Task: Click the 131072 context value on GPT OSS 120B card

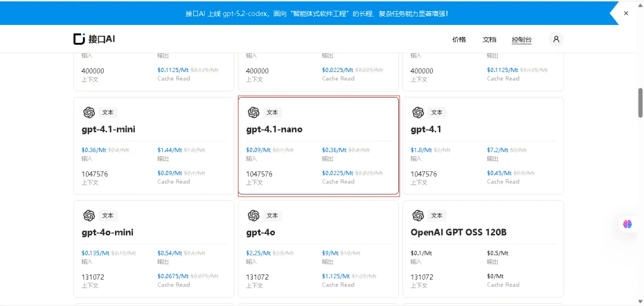Action: point(422,277)
